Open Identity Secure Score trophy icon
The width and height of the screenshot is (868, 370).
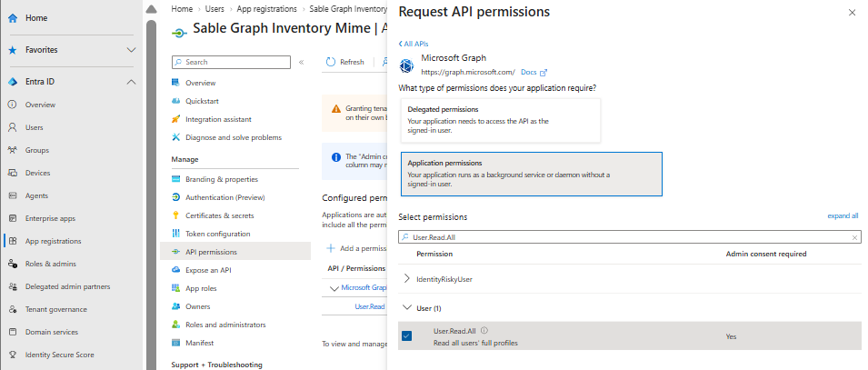(x=13, y=355)
